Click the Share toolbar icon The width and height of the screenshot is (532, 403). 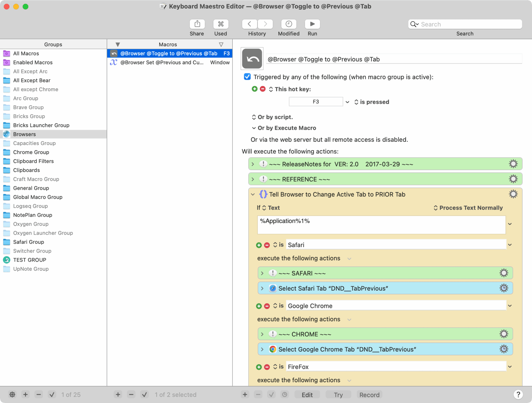pyautogui.click(x=197, y=24)
